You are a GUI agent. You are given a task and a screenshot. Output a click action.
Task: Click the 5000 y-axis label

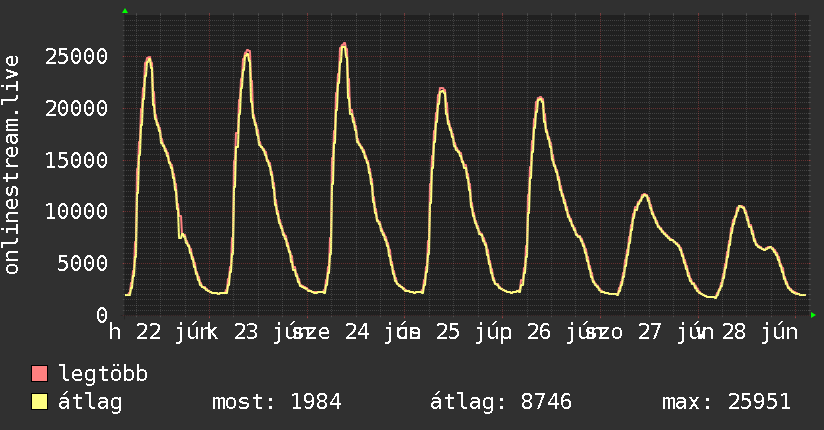[83, 263]
